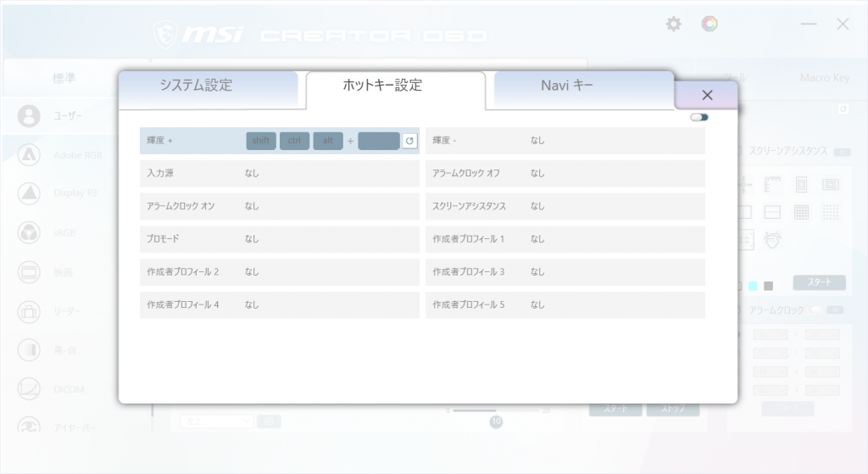This screenshot has height=474, width=868.
Task: Open the alarm hour dropdown showing 30
Action: pyautogui.click(x=770, y=353)
